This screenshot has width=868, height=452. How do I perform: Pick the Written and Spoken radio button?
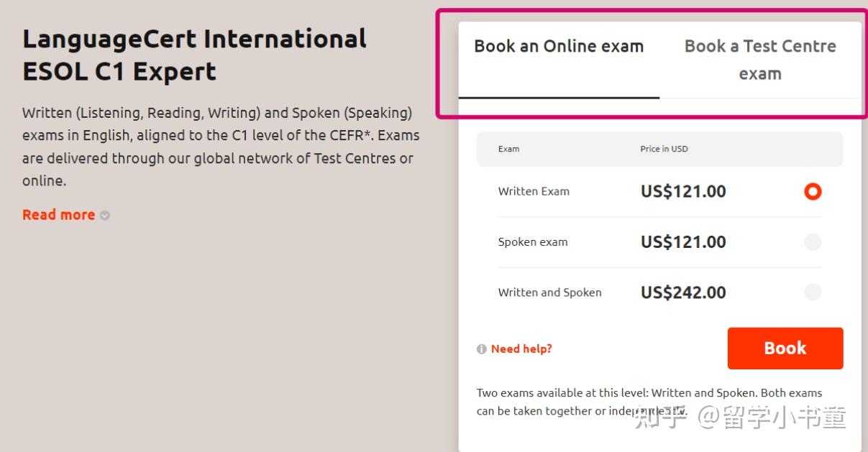[813, 292]
